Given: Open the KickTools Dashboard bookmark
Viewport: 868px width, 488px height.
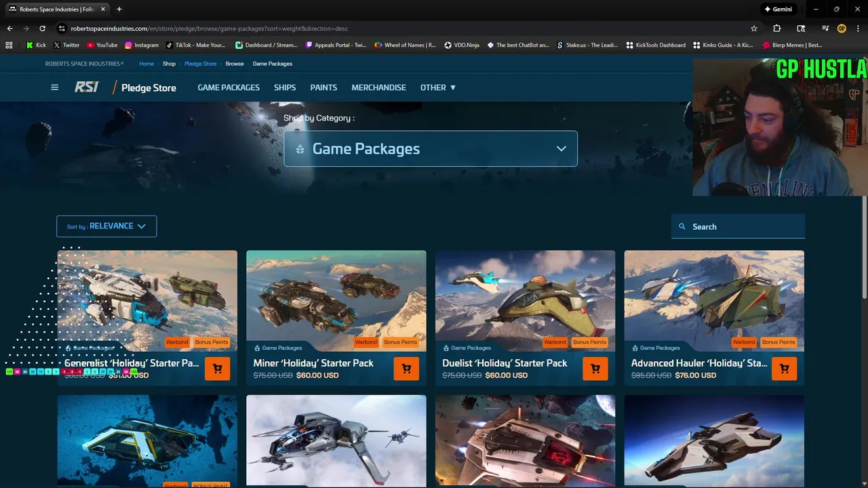Looking at the screenshot, I should 656,45.
